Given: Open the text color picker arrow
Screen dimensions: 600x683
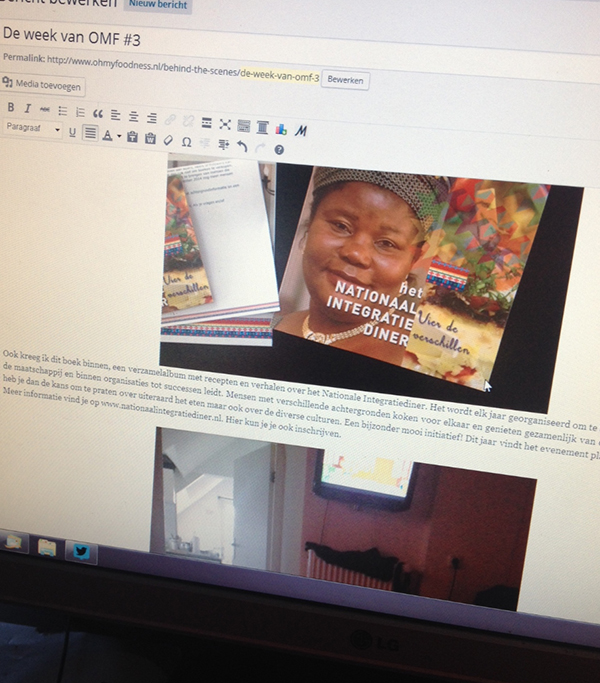Looking at the screenshot, I should [x=119, y=136].
